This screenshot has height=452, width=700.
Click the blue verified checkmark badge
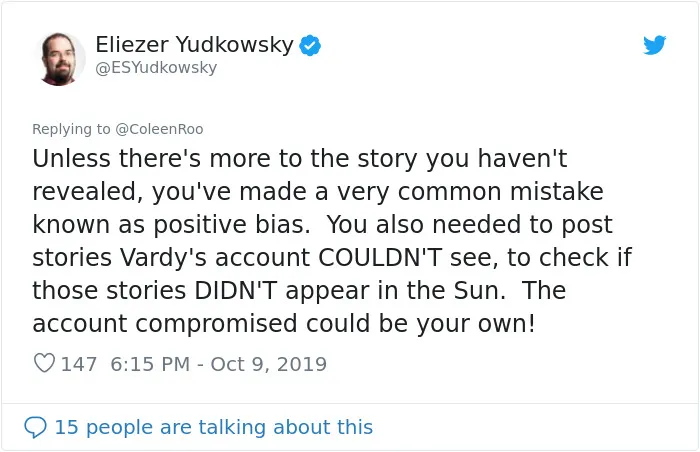(310, 45)
